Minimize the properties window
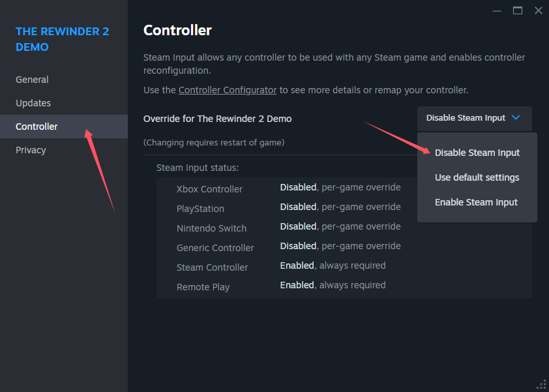The image size is (549, 392). click(497, 10)
